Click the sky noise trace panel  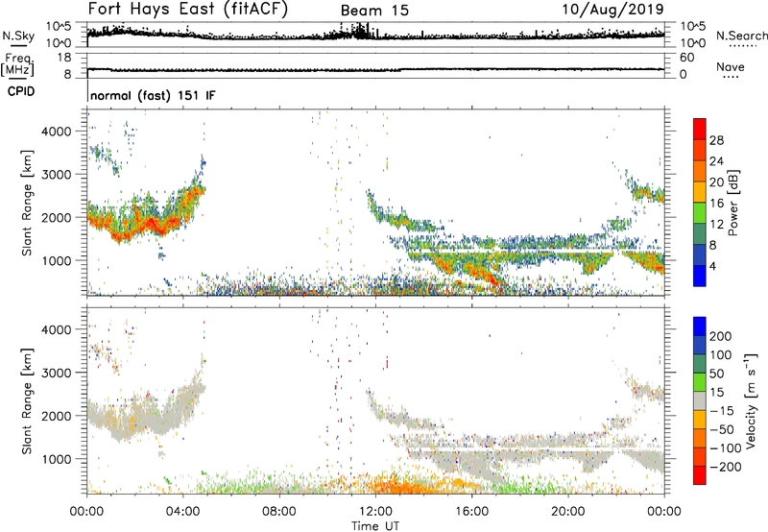(375, 35)
